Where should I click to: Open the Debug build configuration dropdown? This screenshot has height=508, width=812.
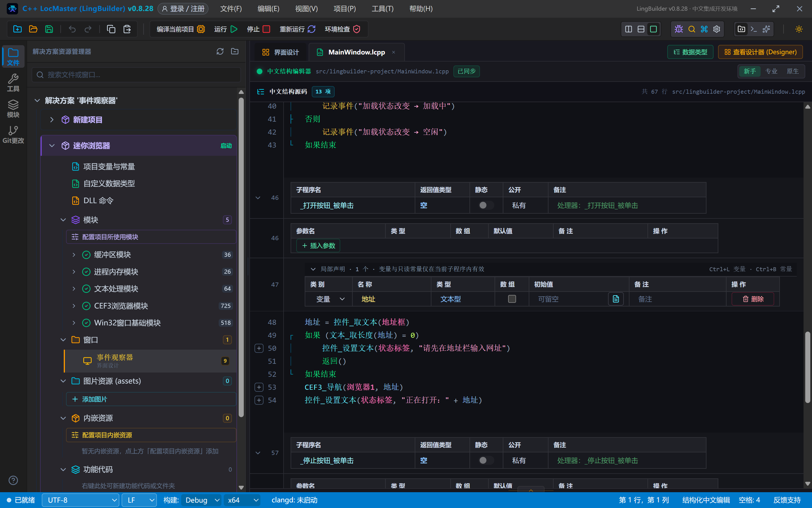pos(201,500)
